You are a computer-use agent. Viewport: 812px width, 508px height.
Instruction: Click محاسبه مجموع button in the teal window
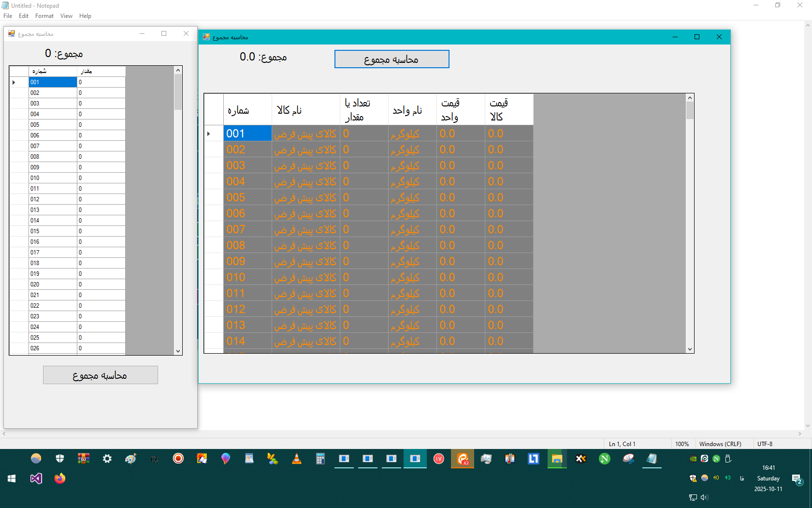click(391, 60)
